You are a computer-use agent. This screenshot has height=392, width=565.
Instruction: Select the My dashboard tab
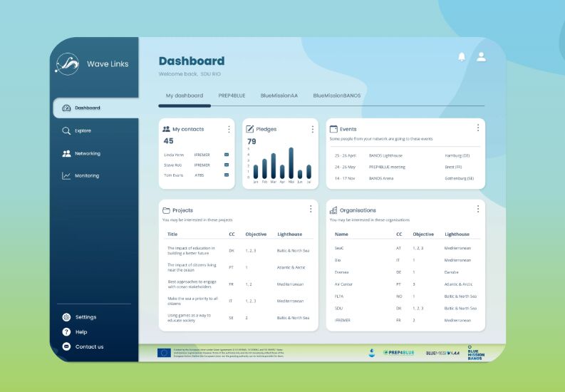coord(185,96)
